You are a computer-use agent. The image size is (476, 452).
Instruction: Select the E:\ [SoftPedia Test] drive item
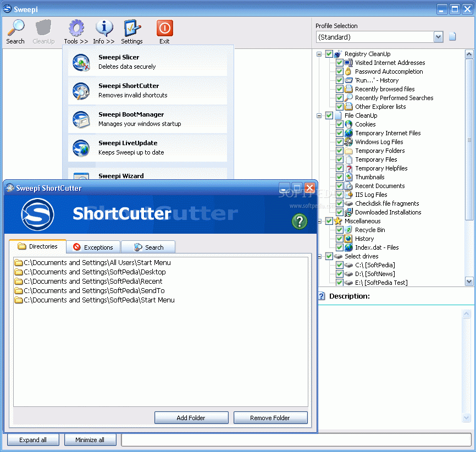coord(381,283)
